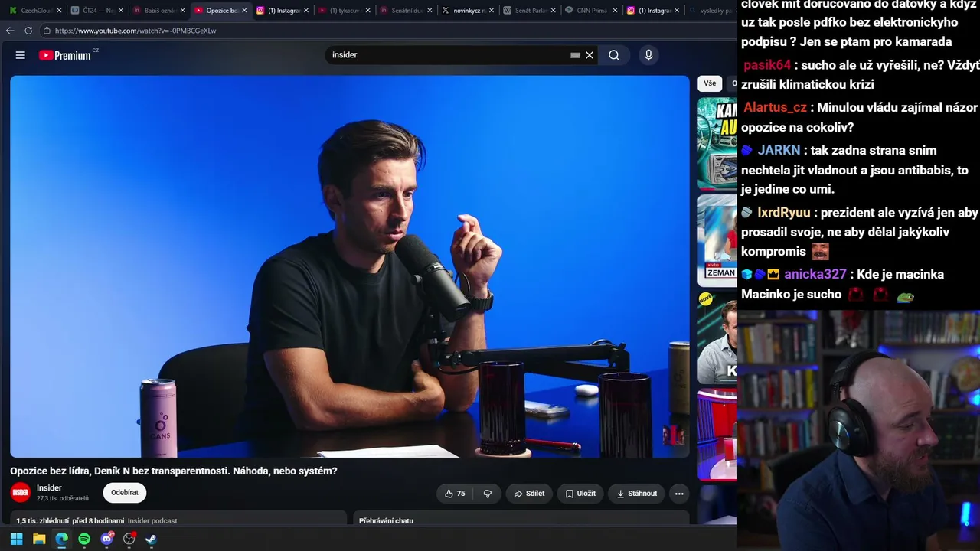Click chat username JARKN
Viewport: 980px width, 551px height.
[779, 150]
